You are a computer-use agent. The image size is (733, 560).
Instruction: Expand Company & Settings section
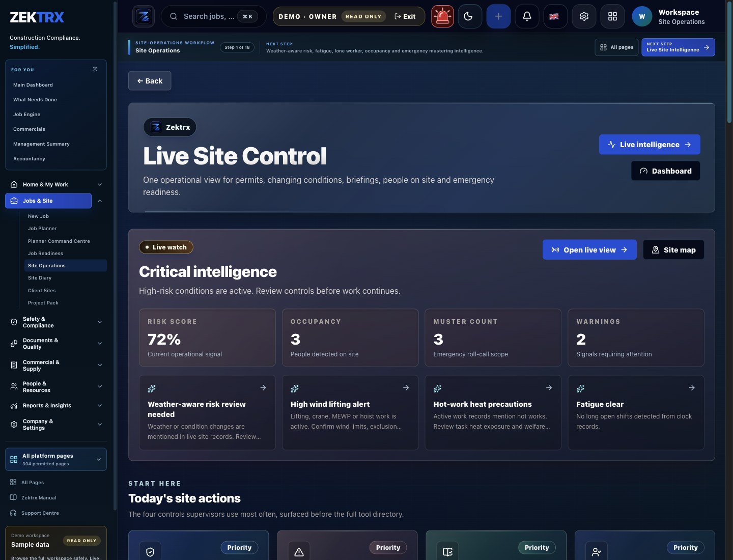pos(100,424)
